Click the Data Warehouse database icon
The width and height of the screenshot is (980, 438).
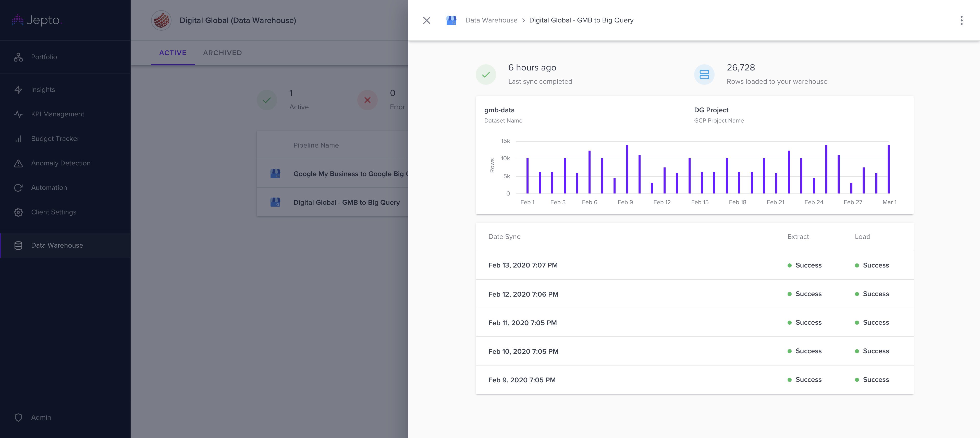[18, 246]
